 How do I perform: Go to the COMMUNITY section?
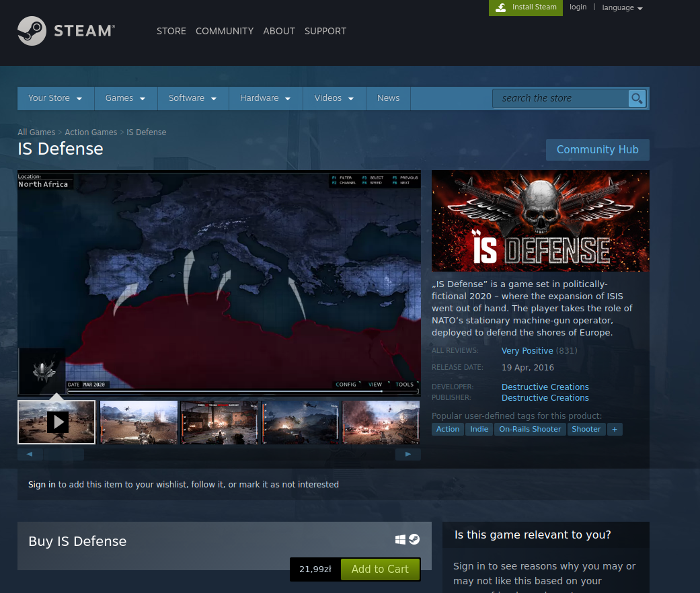pyautogui.click(x=225, y=31)
